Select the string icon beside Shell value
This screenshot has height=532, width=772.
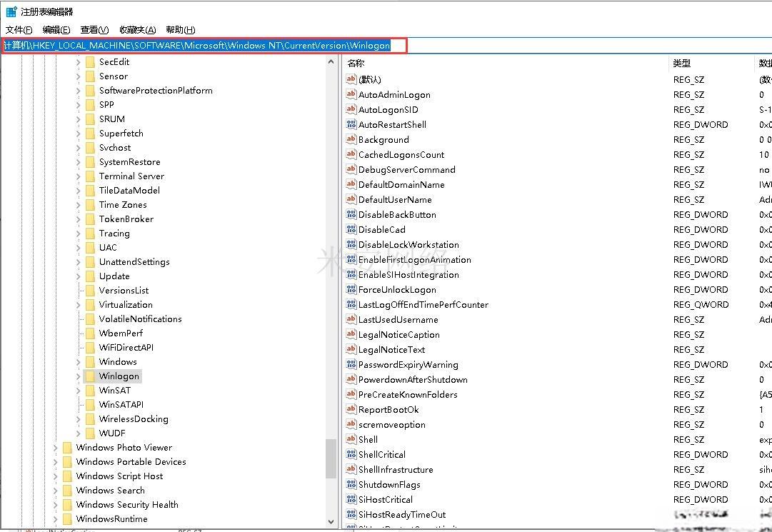click(x=351, y=439)
